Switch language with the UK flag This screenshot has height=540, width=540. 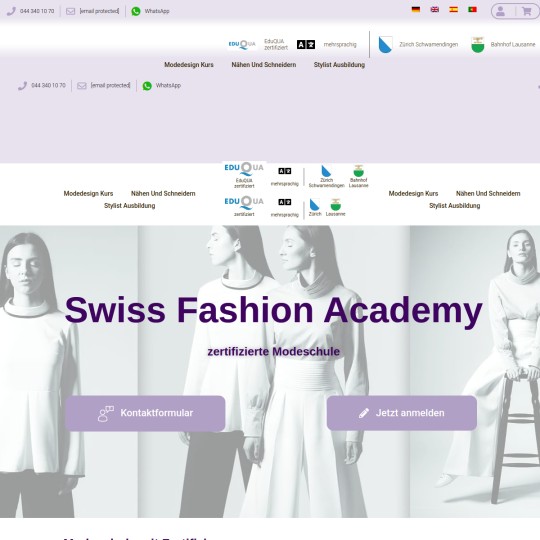coord(435,9)
